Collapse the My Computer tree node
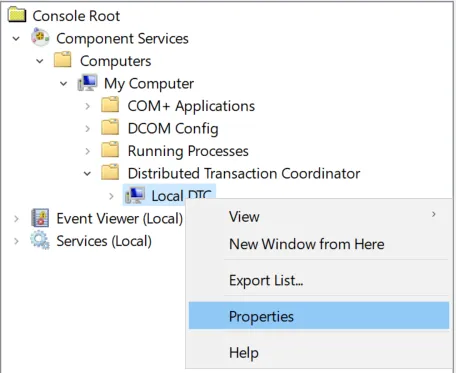 coord(64,84)
